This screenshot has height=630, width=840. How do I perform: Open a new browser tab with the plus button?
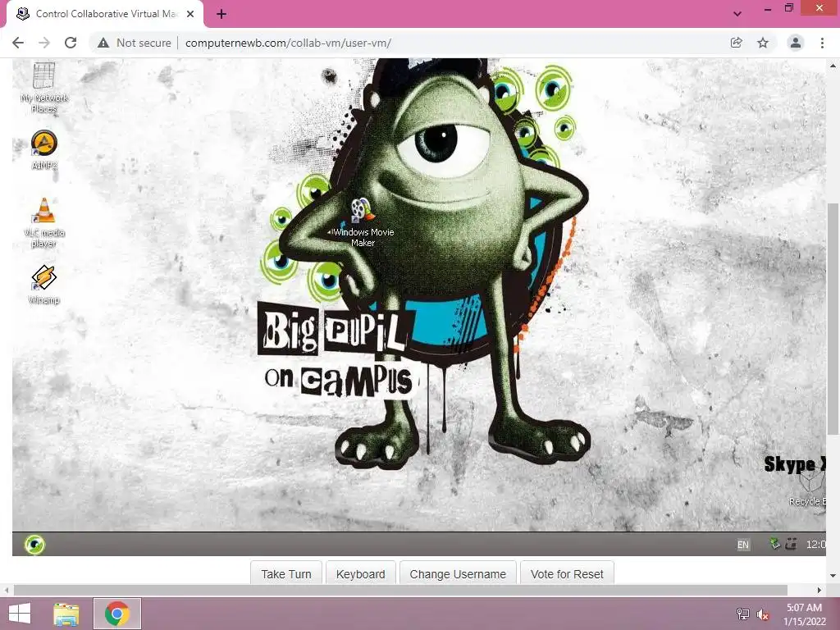click(221, 14)
